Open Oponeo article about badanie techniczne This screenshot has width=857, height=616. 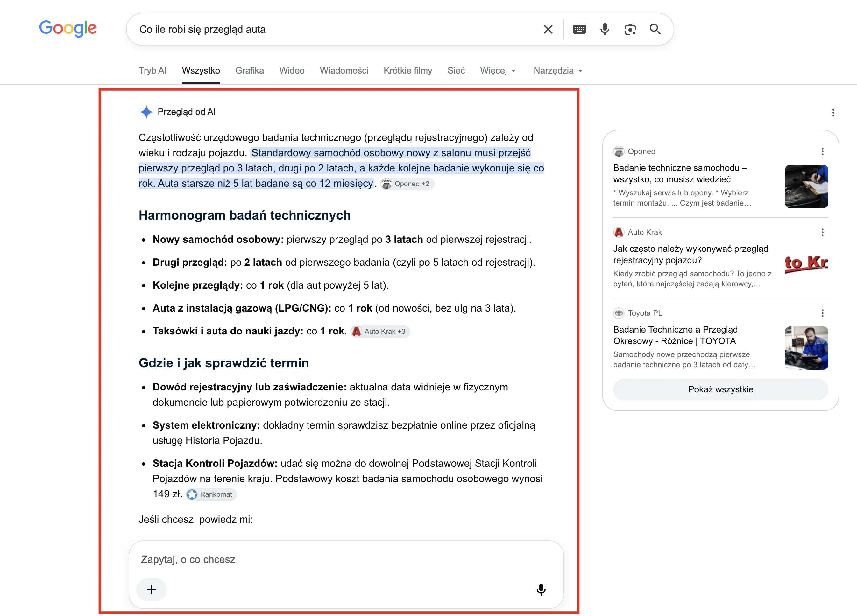pos(680,173)
